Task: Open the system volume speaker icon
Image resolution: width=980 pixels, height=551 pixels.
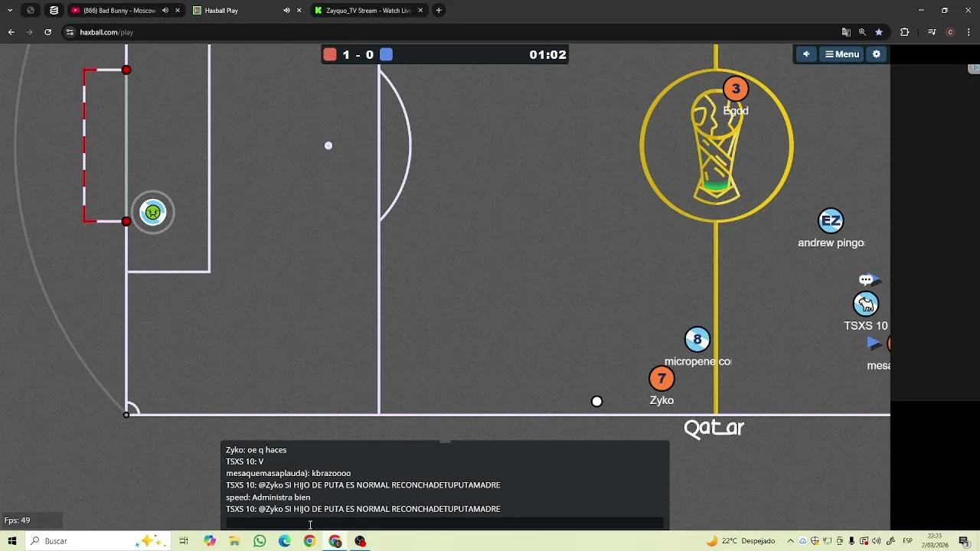Action: (876, 541)
